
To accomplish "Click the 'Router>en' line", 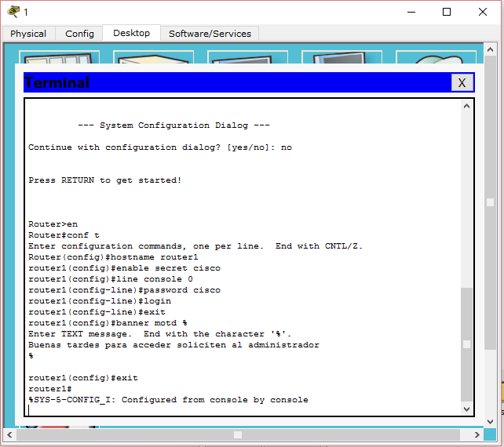I will coord(53,224).
